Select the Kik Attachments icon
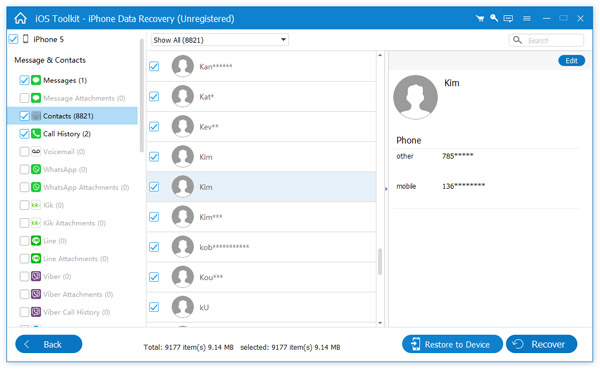Viewport: 600px width, 369px height. [36, 223]
